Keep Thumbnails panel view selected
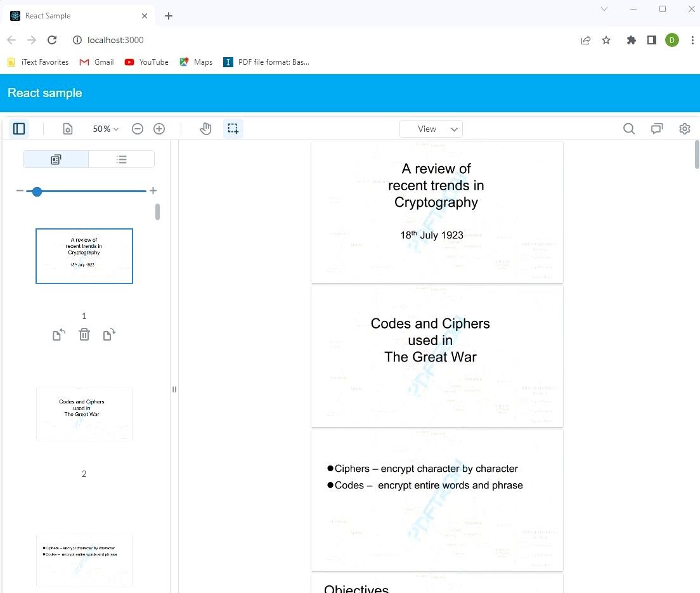Viewport: 700px width, 593px height. (x=56, y=159)
